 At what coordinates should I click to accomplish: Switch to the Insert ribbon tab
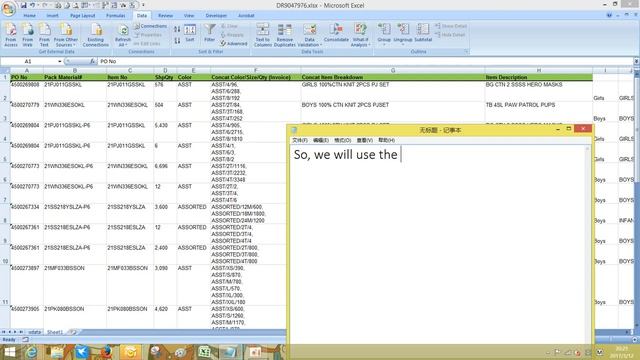coord(52,16)
